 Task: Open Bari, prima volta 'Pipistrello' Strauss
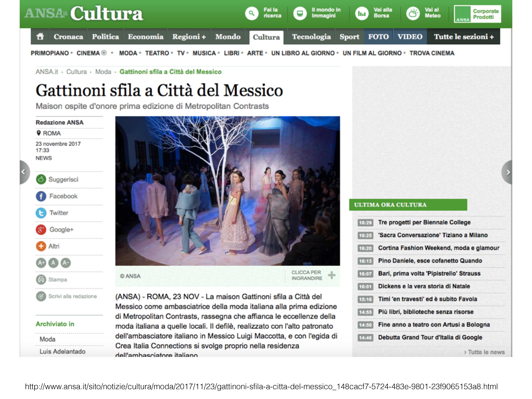coord(429,273)
